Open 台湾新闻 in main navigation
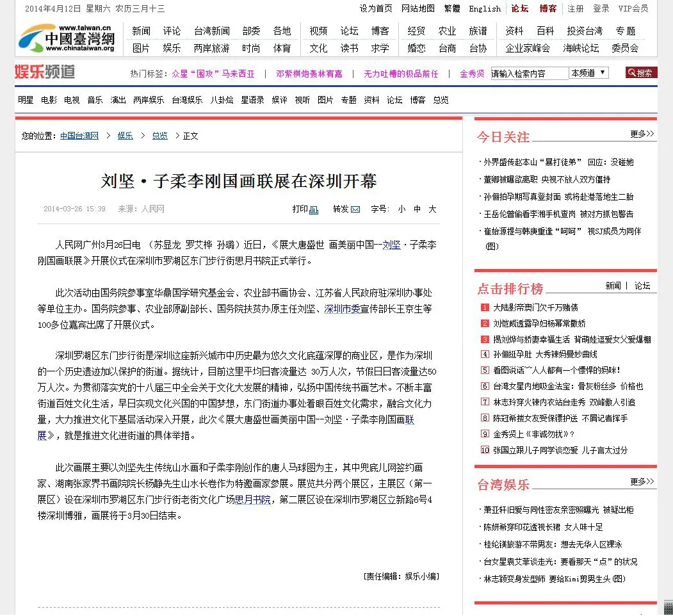Screen dimensions: 673x616 pos(211,31)
